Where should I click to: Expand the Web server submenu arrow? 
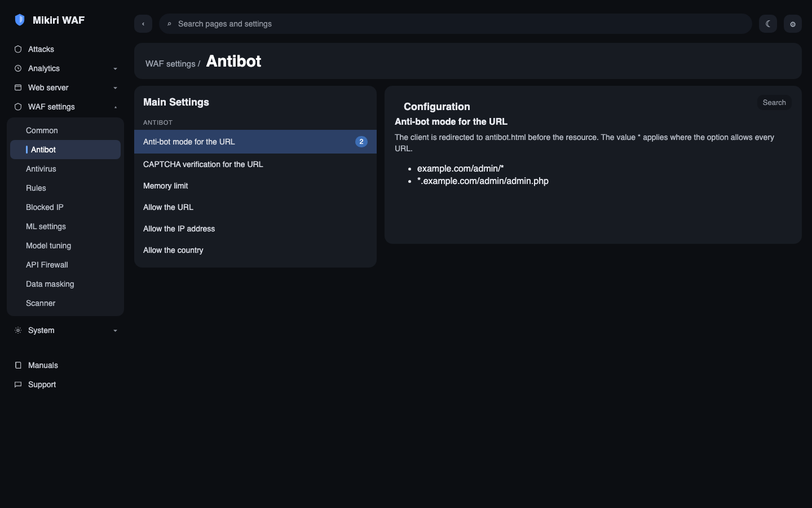pos(115,88)
